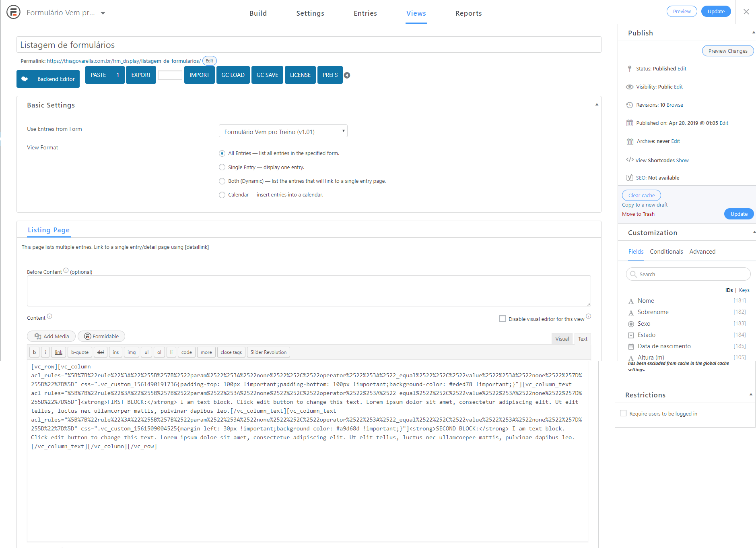Collapse the Customization panel

click(x=754, y=232)
